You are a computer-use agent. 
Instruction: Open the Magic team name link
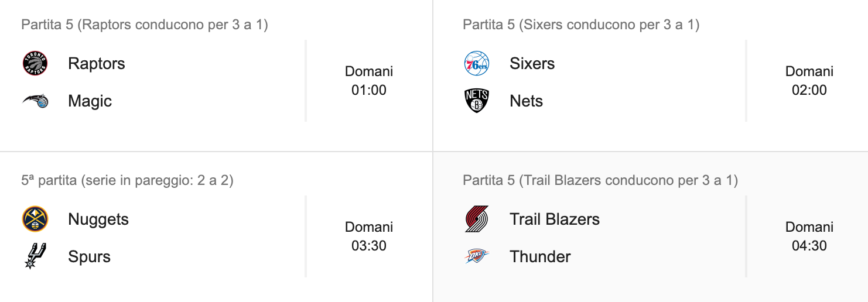click(x=90, y=101)
